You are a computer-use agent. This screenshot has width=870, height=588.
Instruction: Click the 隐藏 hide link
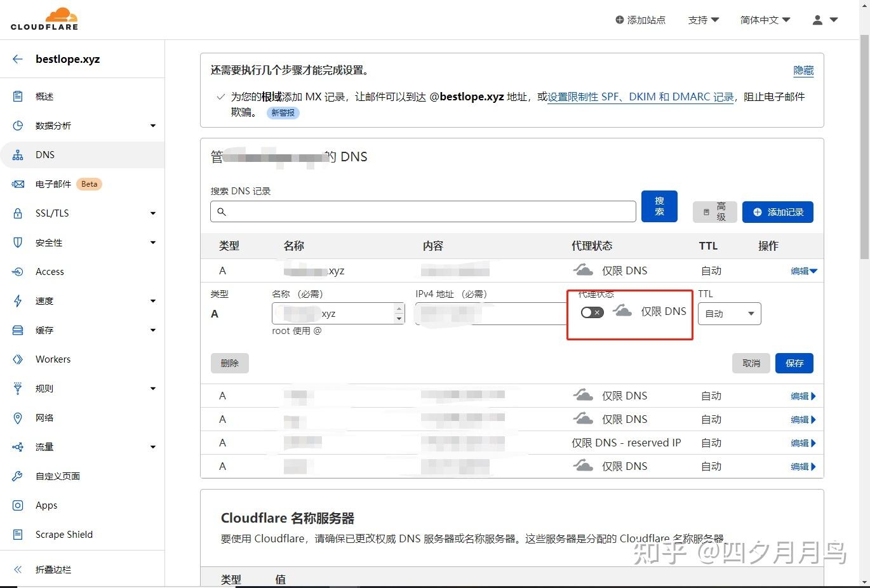click(x=803, y=70)
